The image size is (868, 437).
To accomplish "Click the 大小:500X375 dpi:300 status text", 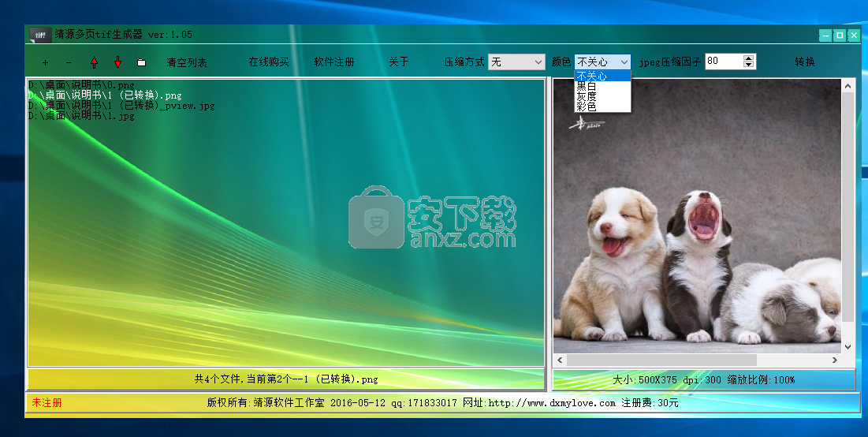I will tap(703, 380).
